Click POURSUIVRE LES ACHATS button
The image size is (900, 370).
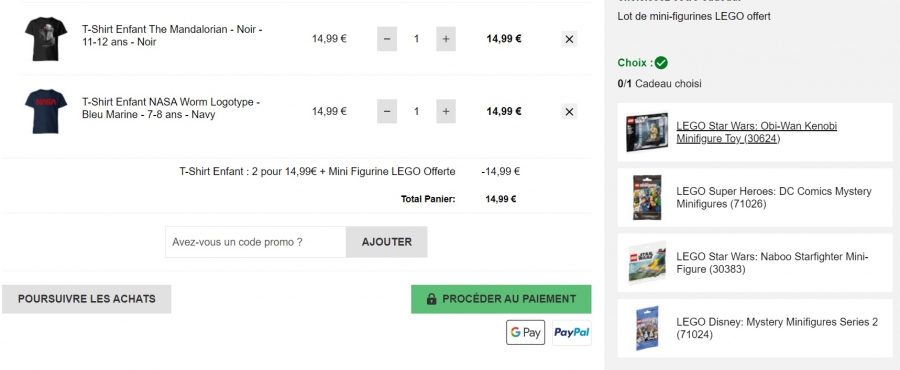pyautogui.click(x=87, y=299)
